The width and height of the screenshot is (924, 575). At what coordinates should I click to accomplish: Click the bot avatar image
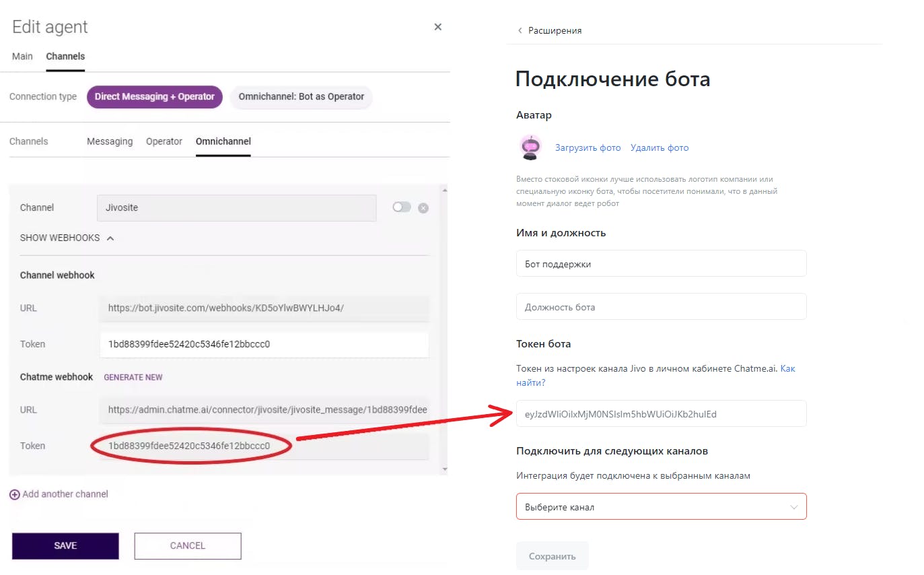point(530,147)
